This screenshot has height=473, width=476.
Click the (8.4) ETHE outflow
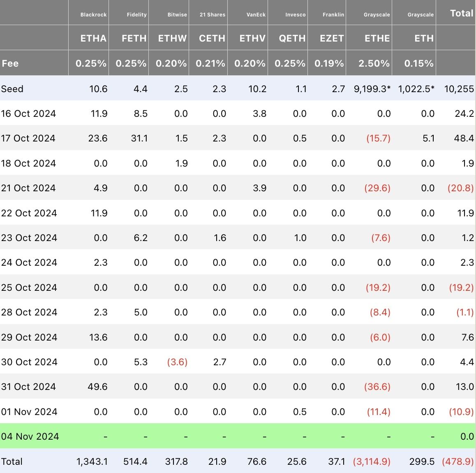(380, 312)
